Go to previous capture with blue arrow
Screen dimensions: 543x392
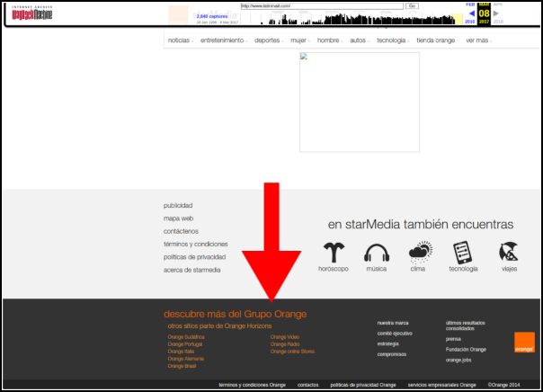[472, 13]
